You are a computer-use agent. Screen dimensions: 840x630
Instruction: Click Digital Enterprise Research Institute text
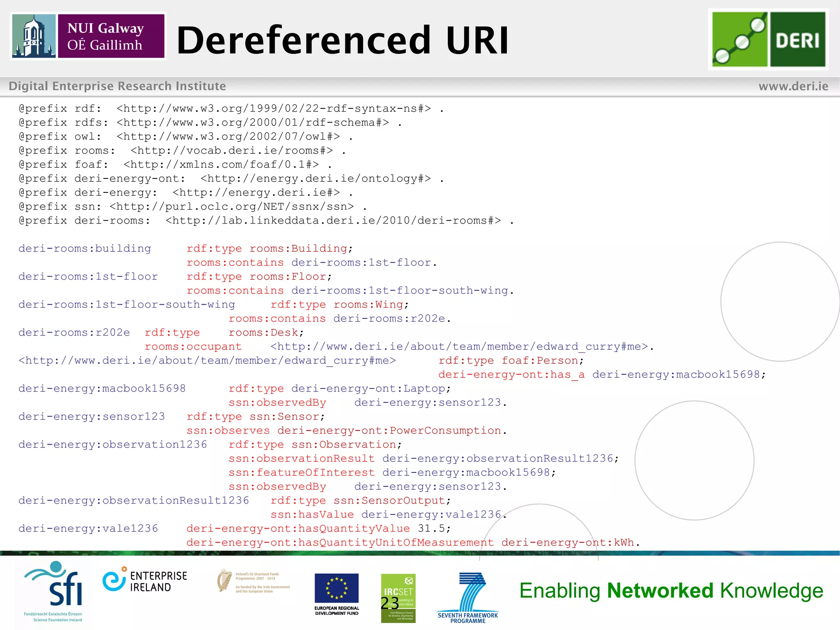[x=117, y=86]
